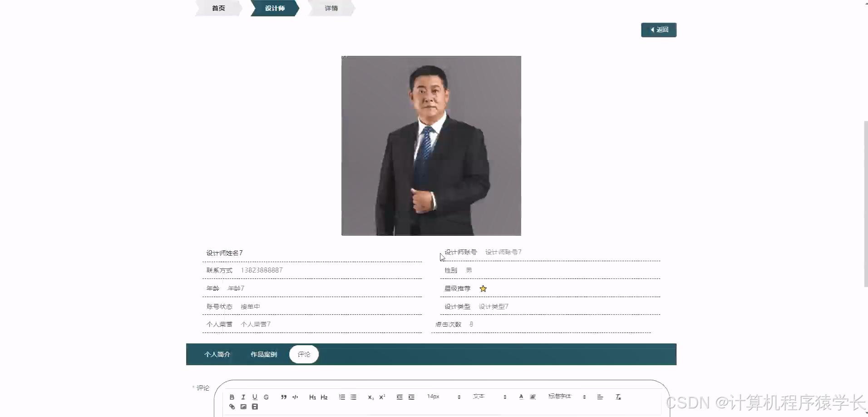This screenshot has height=417, width=868.
Task: Click the 返回 button at top right
Action: click(x=658, y=30)
